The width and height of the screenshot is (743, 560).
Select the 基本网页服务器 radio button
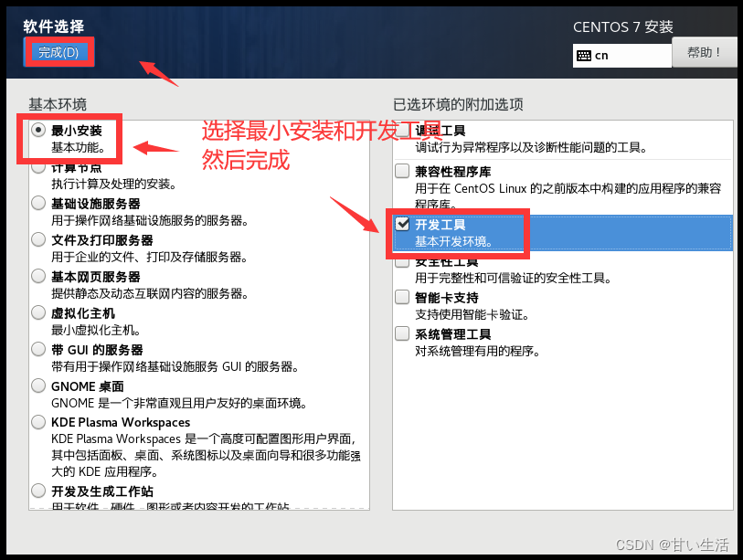[38, 276]
